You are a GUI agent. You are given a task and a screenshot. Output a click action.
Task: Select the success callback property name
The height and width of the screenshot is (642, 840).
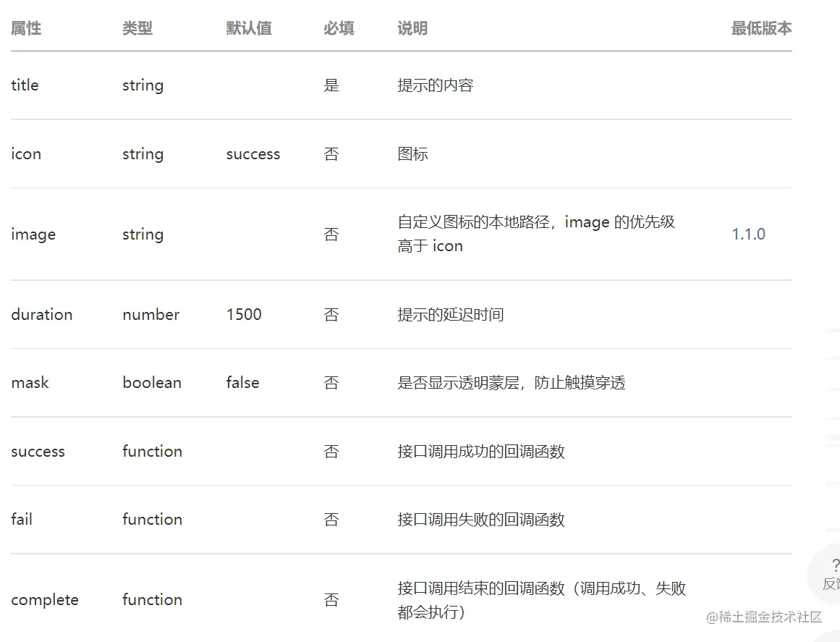38,451
